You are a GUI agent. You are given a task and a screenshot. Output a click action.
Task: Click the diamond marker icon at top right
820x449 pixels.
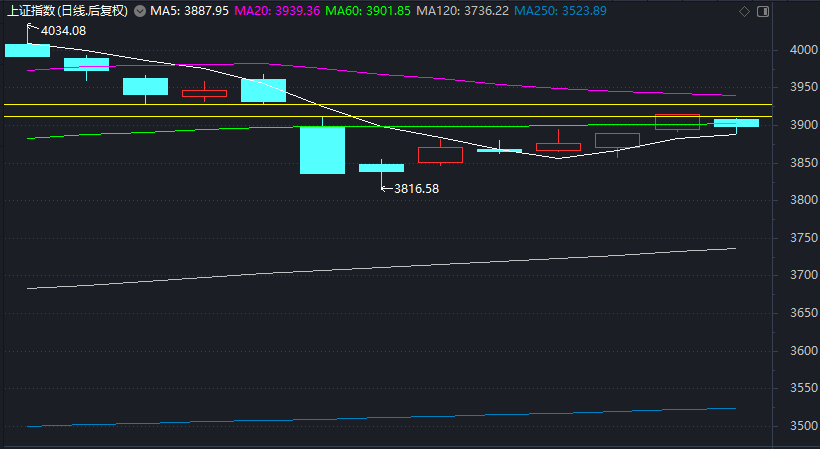point(743,11)
